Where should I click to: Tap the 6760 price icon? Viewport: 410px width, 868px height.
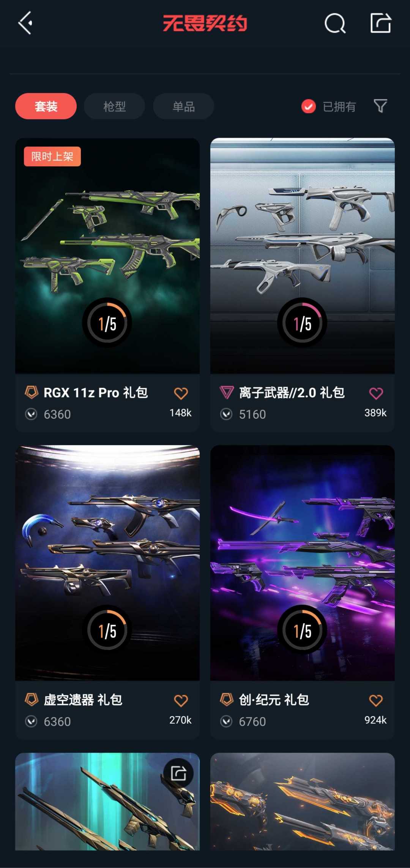point(226,721)
